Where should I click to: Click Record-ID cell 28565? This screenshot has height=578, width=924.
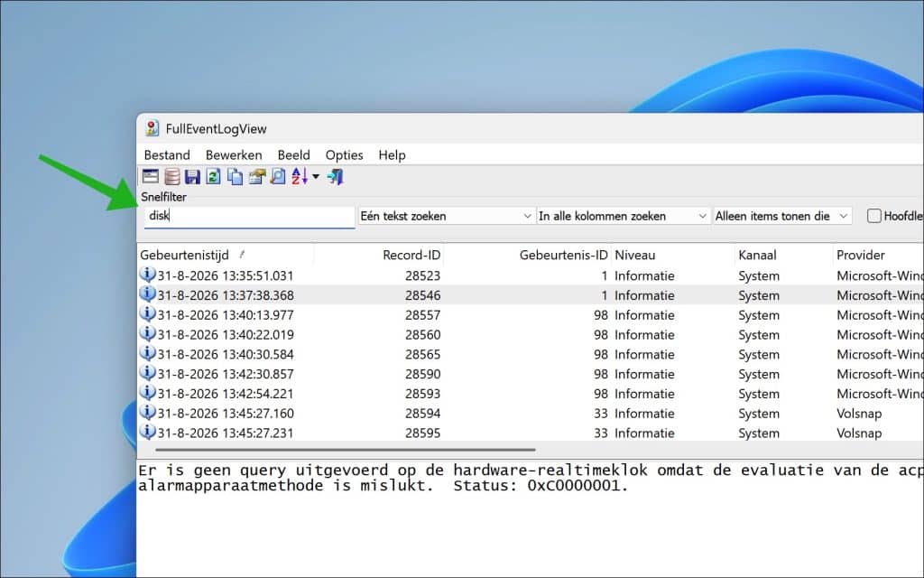(x=422, y=354)
